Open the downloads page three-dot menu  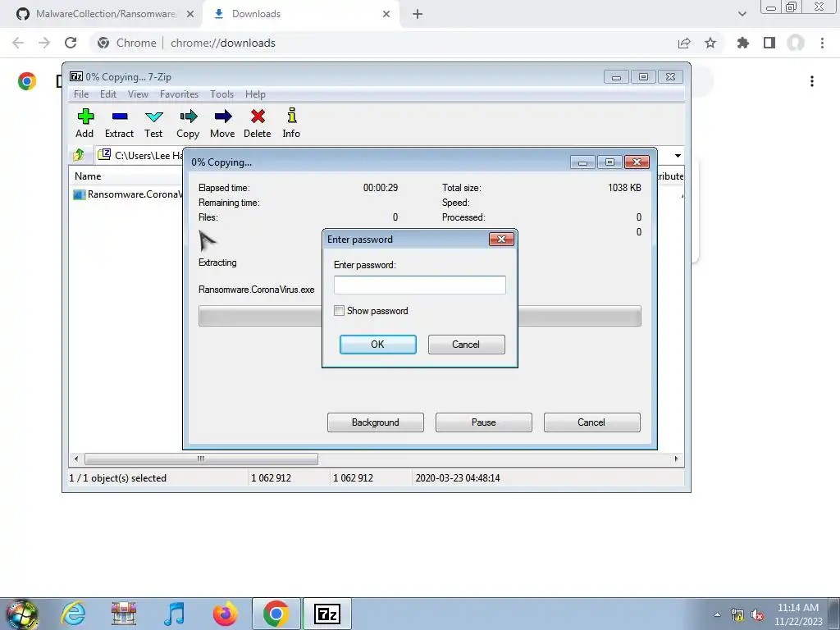coord(812,81)
